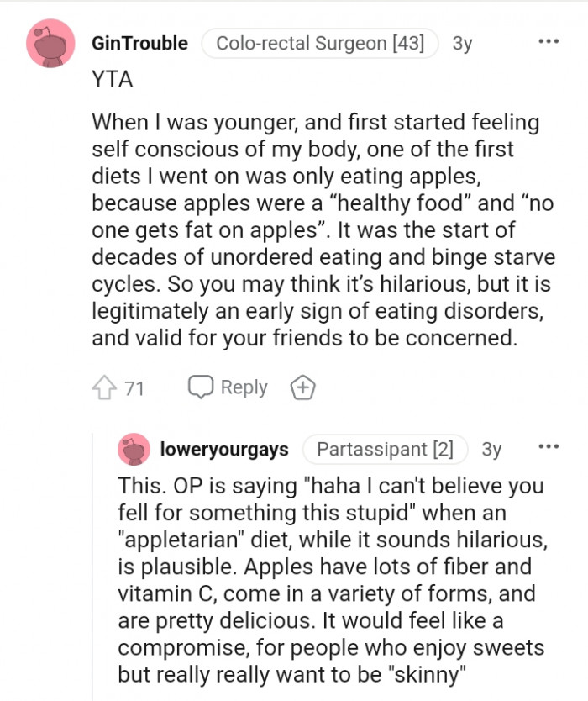Open overflow menu on loweryourgays' comment
The height and width of the screenshot is (701, 588).
point(550,446)
